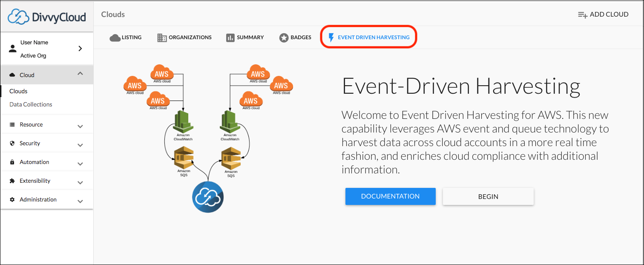Switch to the Listing tab
Screen dimensions: 644x265
pyautogui.click(x=126, y=37)
